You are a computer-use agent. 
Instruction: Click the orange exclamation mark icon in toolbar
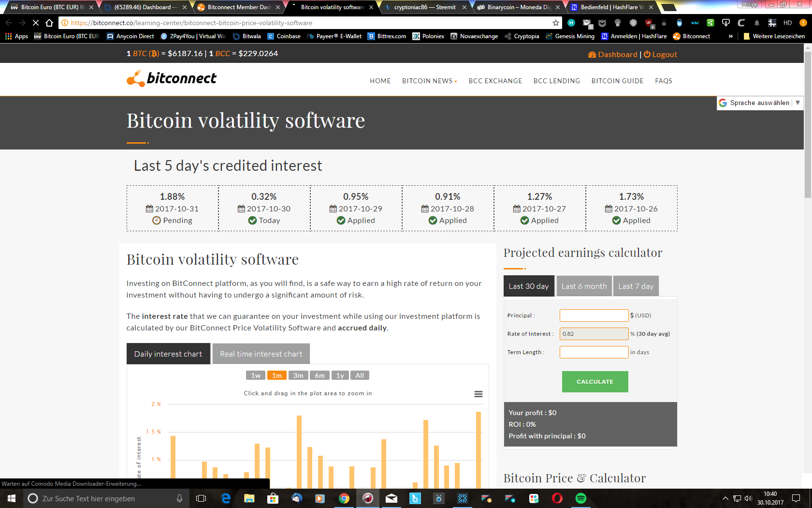[803, 23]
